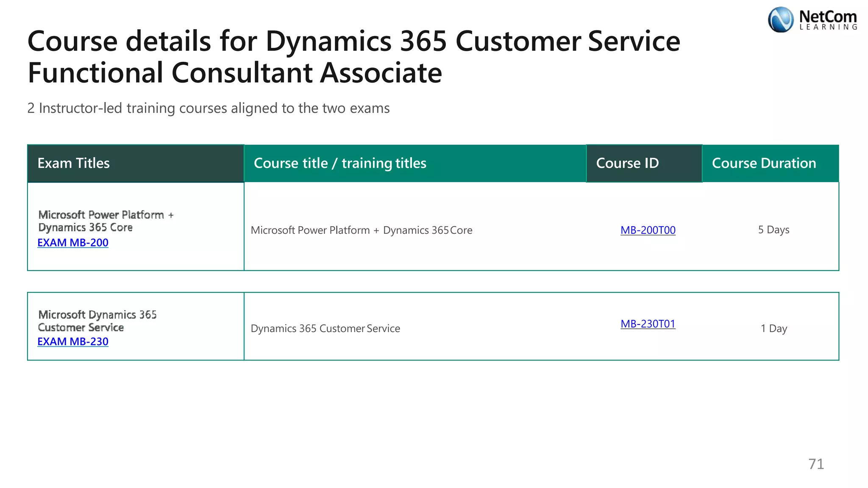The width and height of the screenshot is (868, 488).
Task: Open the EXAM MB-200 link
Action: (73, 242)
